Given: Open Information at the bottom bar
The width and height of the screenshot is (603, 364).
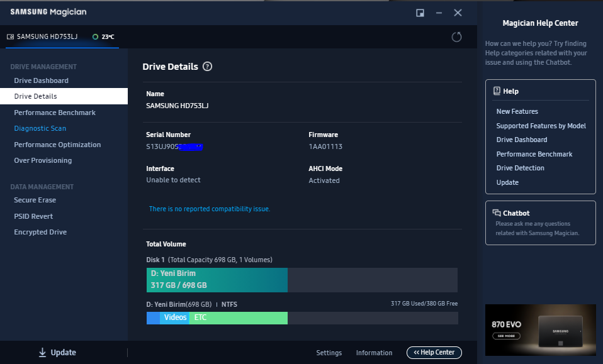Looking at the screenshot, I should [x=374, y=353].
